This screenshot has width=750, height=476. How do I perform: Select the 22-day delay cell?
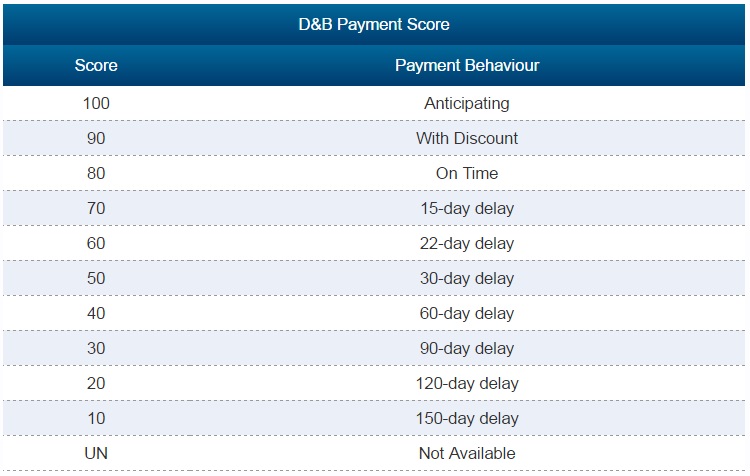pyautogui.click(x=467, y=243)
